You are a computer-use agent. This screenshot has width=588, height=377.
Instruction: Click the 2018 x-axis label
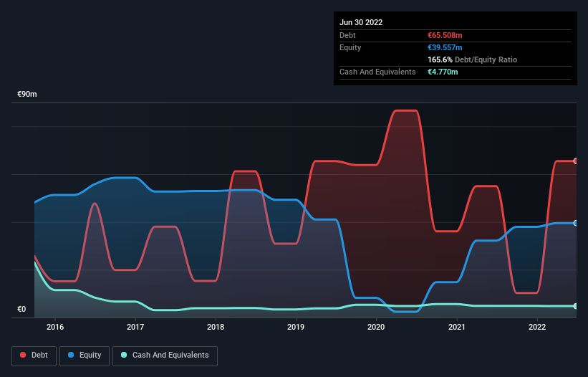(x=216, y=327)
